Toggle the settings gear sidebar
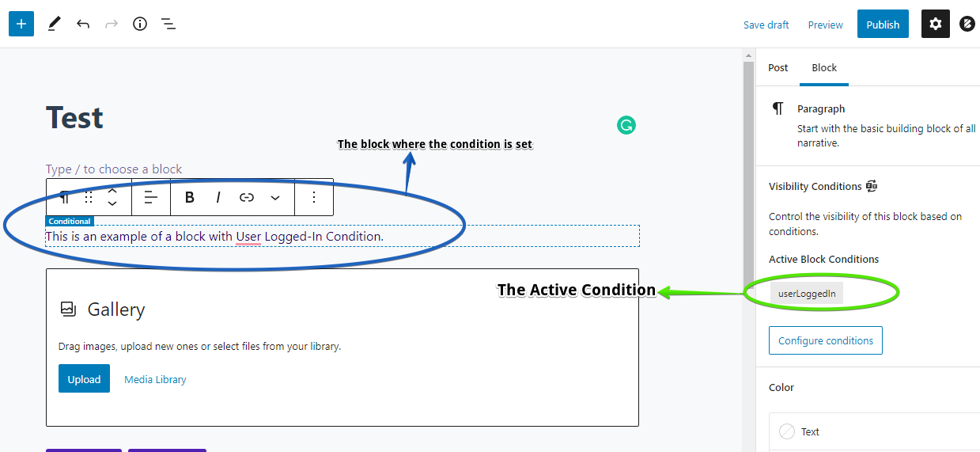Screen dimensions: 980x452 tap(936, 24)
